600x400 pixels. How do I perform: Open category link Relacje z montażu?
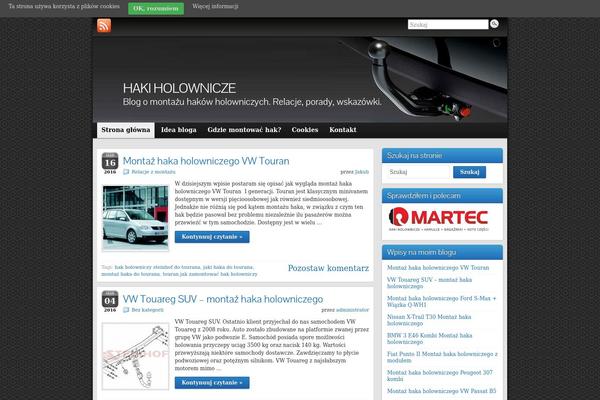[153, 172]
